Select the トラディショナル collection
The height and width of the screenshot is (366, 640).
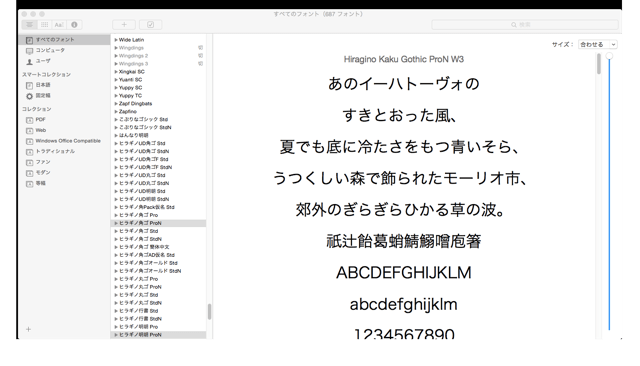[55, 151]
